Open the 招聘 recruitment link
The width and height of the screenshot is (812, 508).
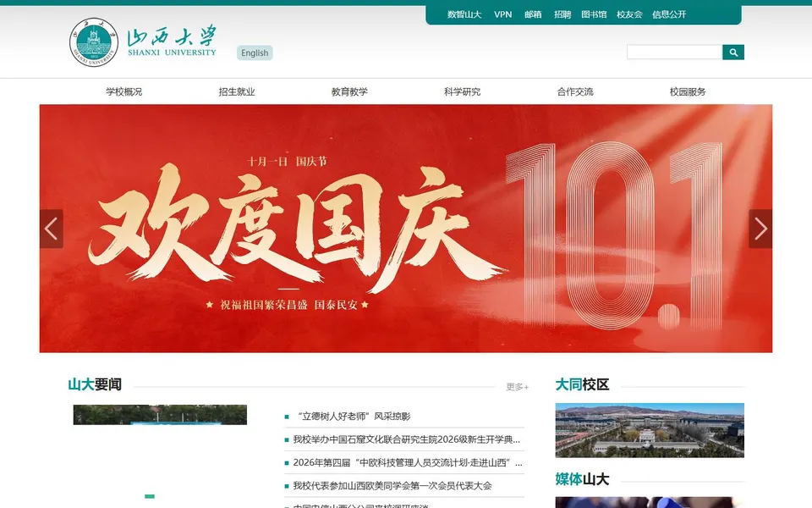[562, 14]
